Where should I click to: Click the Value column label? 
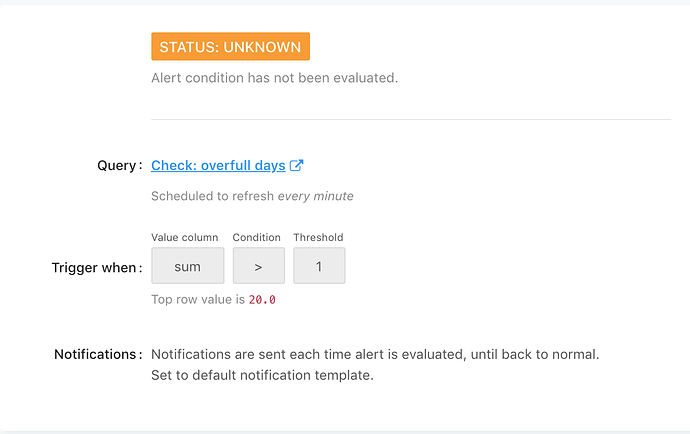click(185, 237)
